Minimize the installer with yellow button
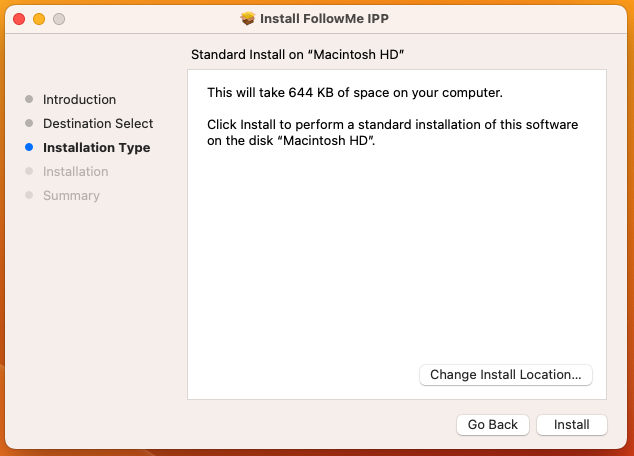Screen dimensions: 634x456 39,19
